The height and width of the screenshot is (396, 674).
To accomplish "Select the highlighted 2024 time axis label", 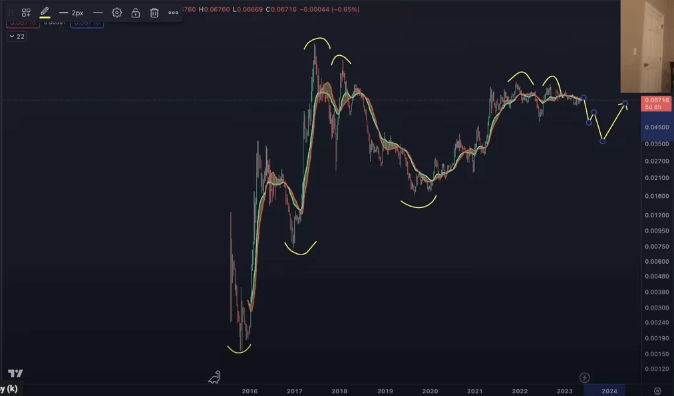I will pos(609,391).
